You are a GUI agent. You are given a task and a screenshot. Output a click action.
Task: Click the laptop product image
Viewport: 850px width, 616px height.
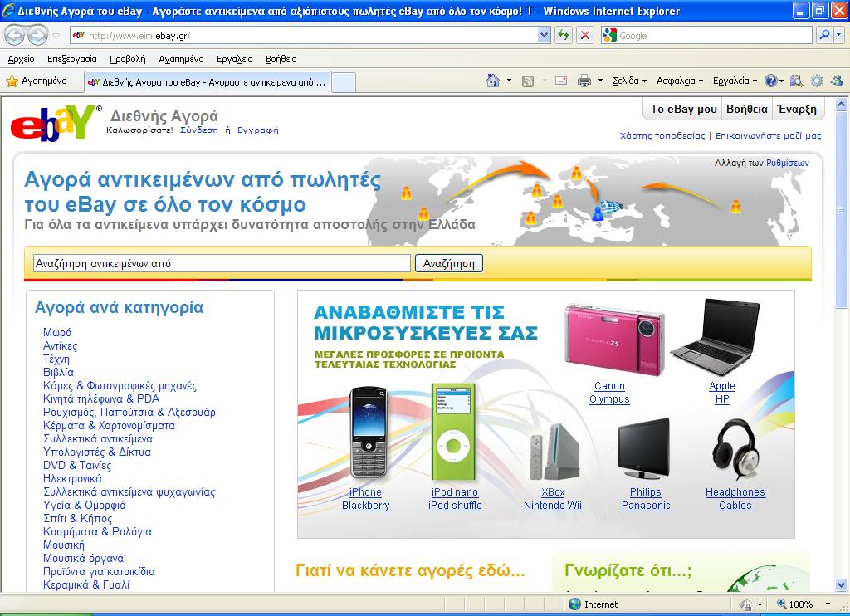(x=716, y=338)
